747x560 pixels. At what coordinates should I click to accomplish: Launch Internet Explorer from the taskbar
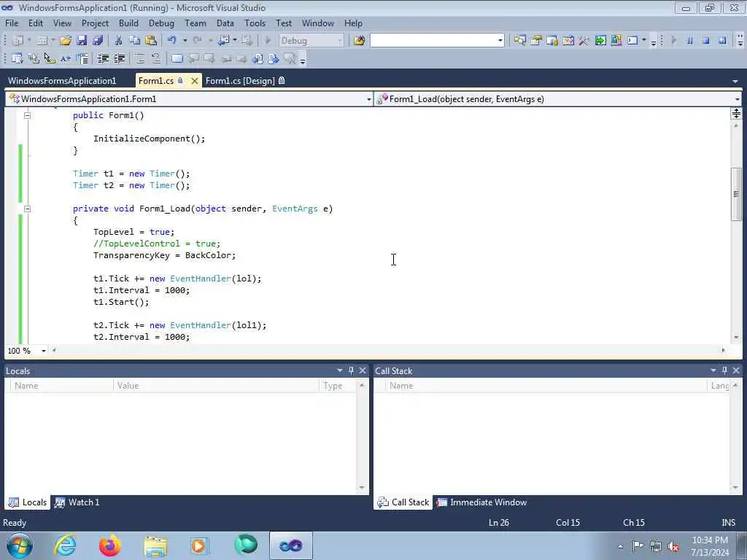click(x=65, y=545)
